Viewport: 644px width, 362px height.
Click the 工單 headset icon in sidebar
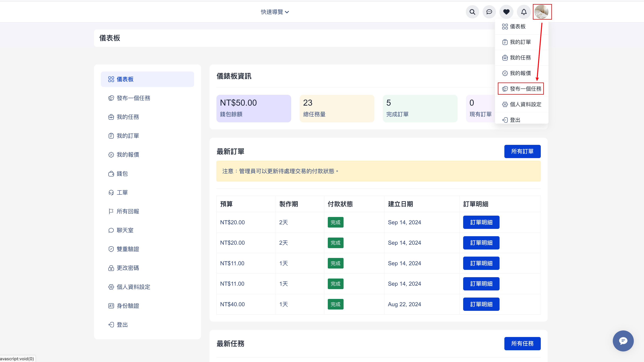coord(111,193)
